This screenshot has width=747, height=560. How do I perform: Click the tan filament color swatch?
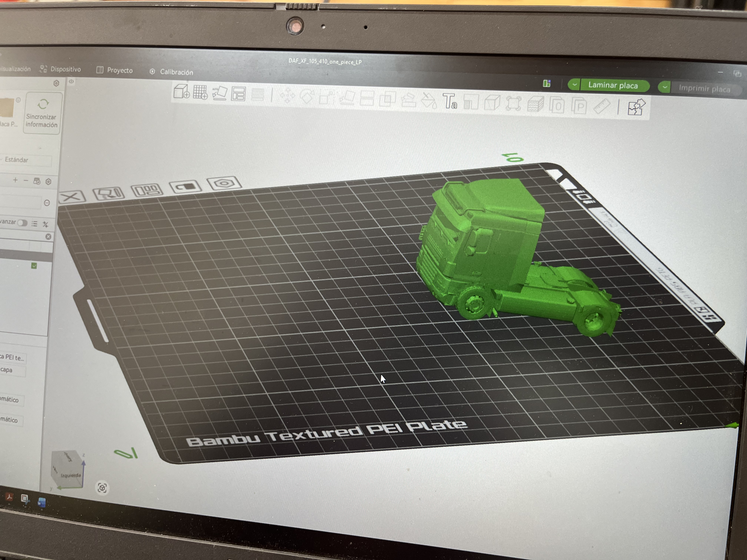point(7,108)
